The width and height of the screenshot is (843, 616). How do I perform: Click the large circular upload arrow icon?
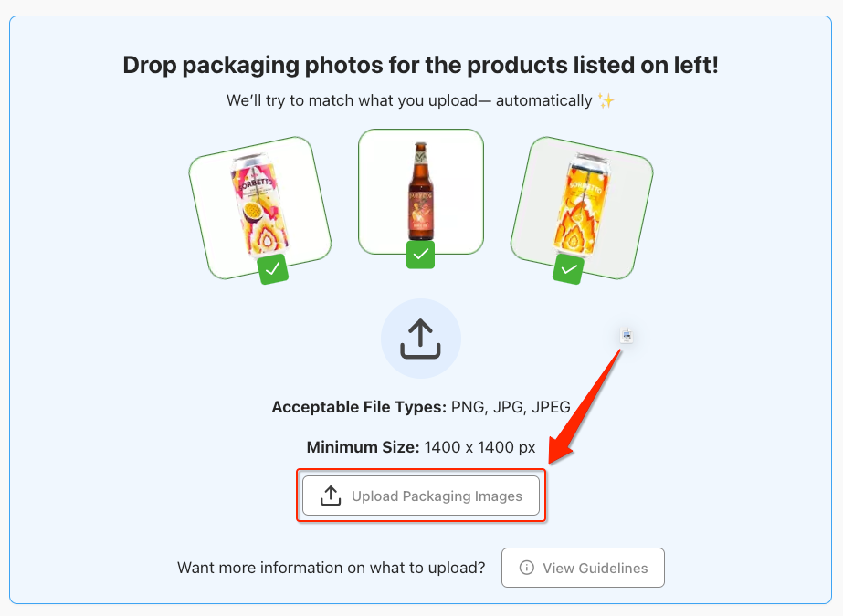(x=420, y=339)
